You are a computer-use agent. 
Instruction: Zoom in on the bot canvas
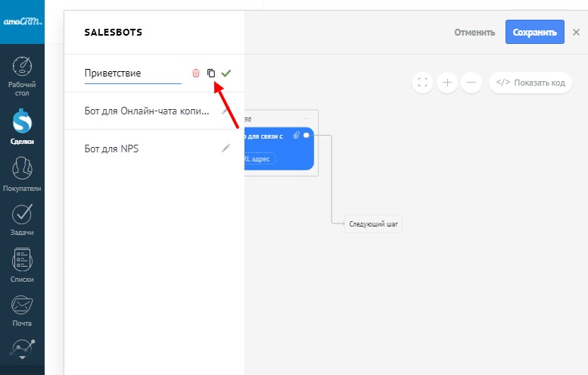[x=447, y=83]
